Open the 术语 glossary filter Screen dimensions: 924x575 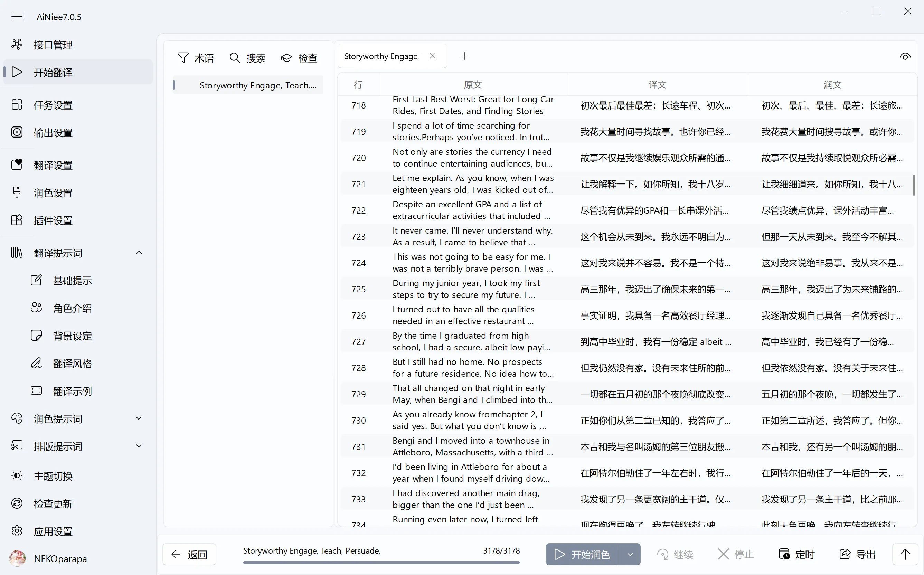click(196, 58)
